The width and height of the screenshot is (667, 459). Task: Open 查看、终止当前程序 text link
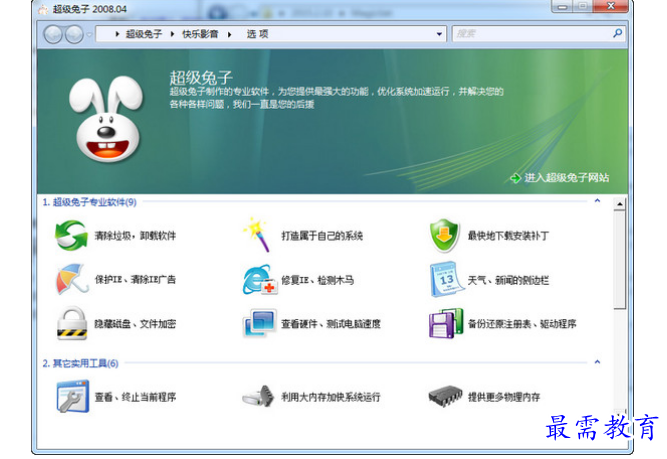point(135,397)
